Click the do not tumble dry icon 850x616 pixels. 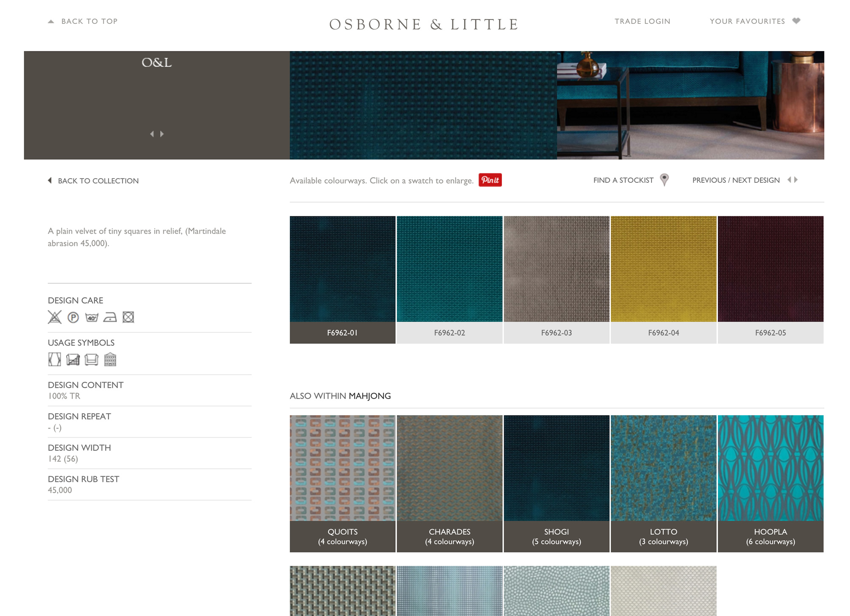(128, 317)
